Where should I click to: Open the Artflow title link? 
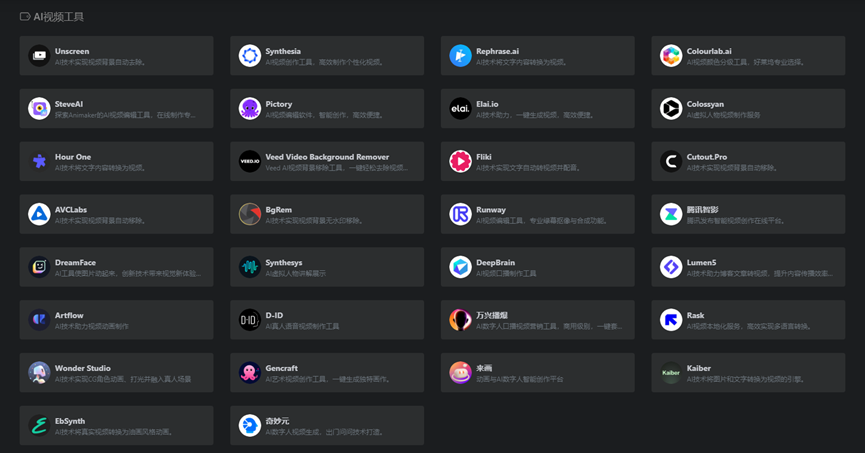(69, 315)
